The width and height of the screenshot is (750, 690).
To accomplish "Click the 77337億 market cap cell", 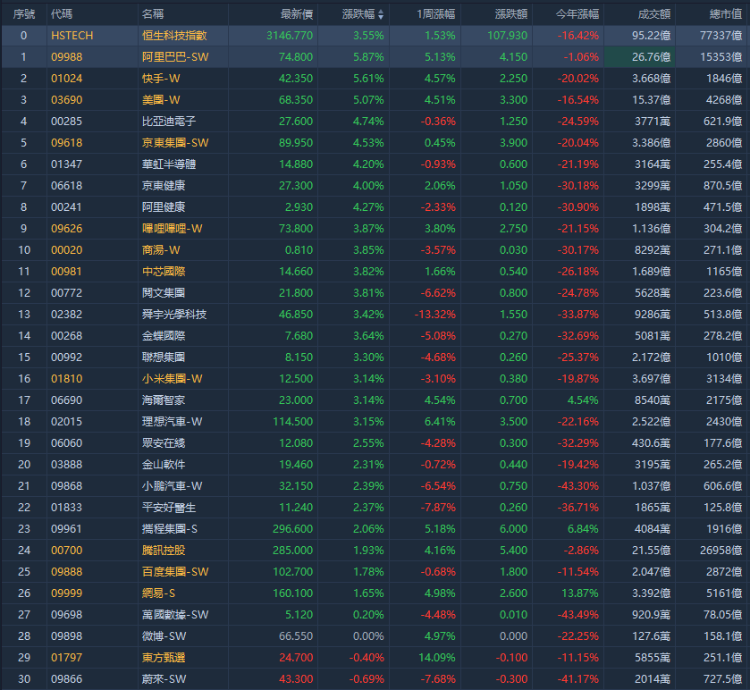I will point(721,35).
